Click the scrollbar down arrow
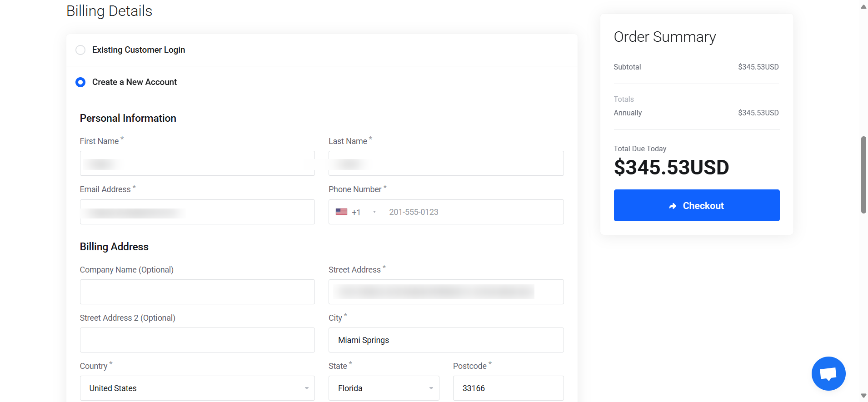The height and width of the screenshot is (402, 868). pyautogui.click(x=863, y=396)
